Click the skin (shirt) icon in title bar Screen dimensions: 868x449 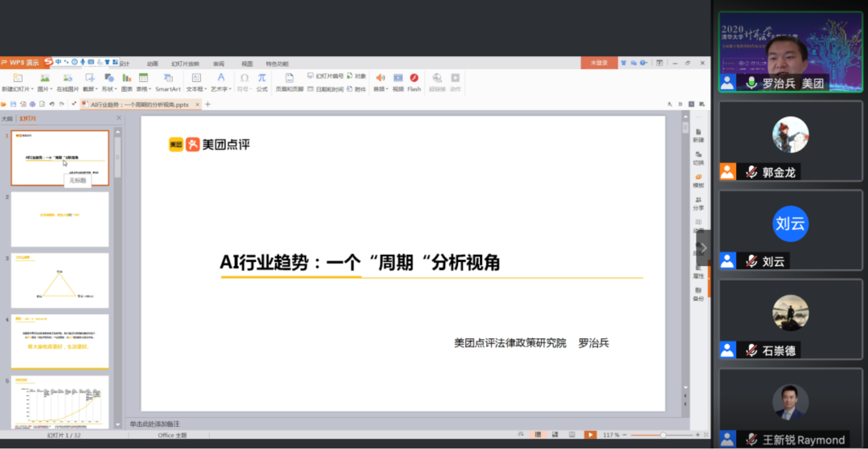623,63
